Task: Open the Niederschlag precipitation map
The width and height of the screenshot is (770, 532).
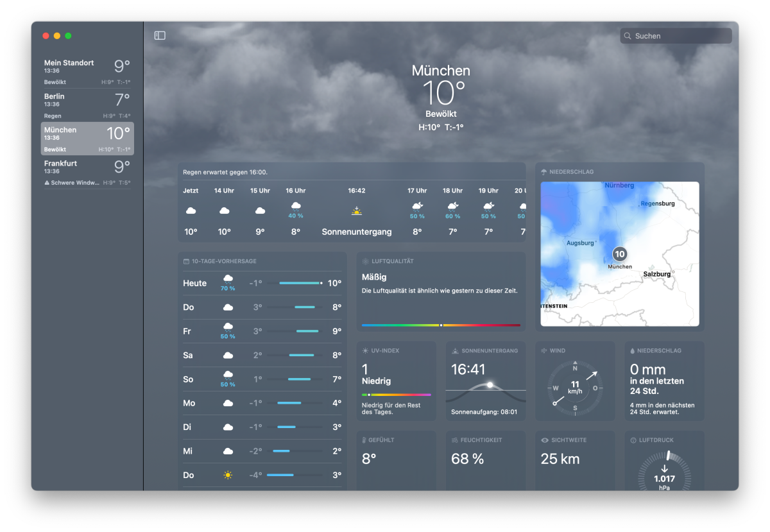Action: 620,254
